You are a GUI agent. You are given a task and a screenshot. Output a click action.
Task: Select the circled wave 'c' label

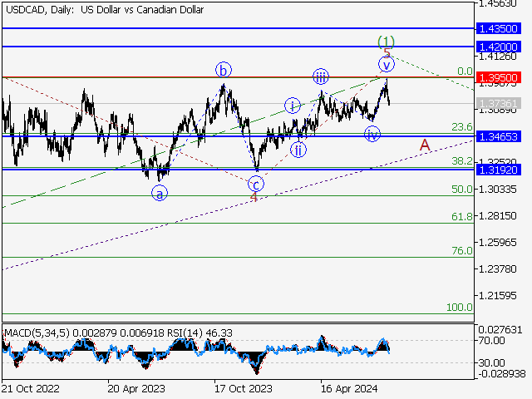click(256, 185)
